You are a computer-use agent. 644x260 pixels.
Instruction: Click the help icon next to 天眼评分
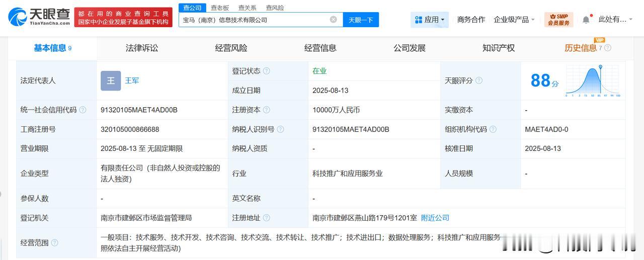click(x=479, y=80)
